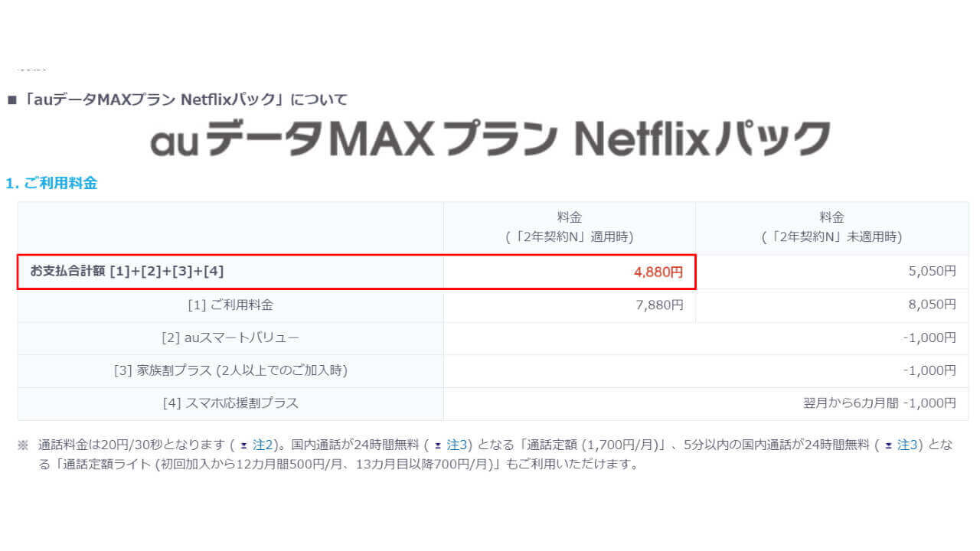Image resolution: width=980 pixels, height=551 pixels.
Task: Open the 注3 link after 5分以内の国内通話が24時間無料
Action: click(x=907, y=445)
